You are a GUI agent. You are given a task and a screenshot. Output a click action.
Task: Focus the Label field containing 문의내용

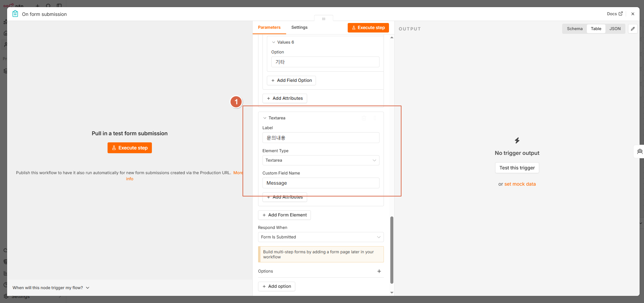coord(321,138)
